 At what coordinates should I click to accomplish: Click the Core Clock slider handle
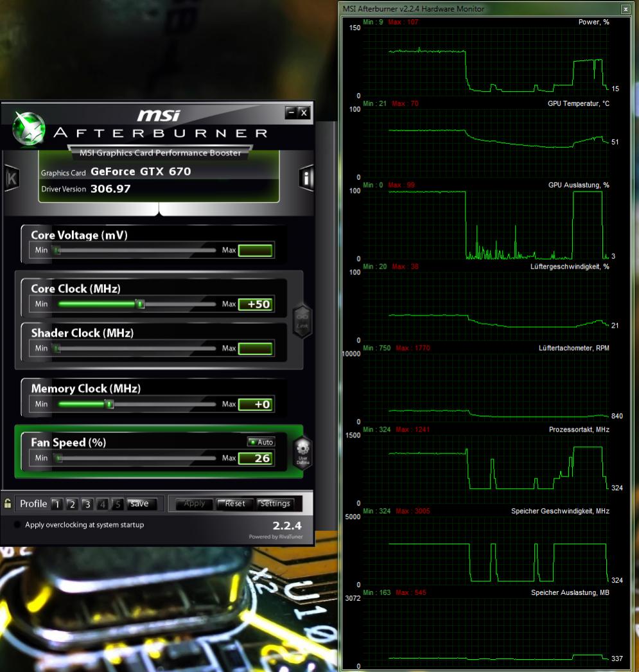click(140, 305)
